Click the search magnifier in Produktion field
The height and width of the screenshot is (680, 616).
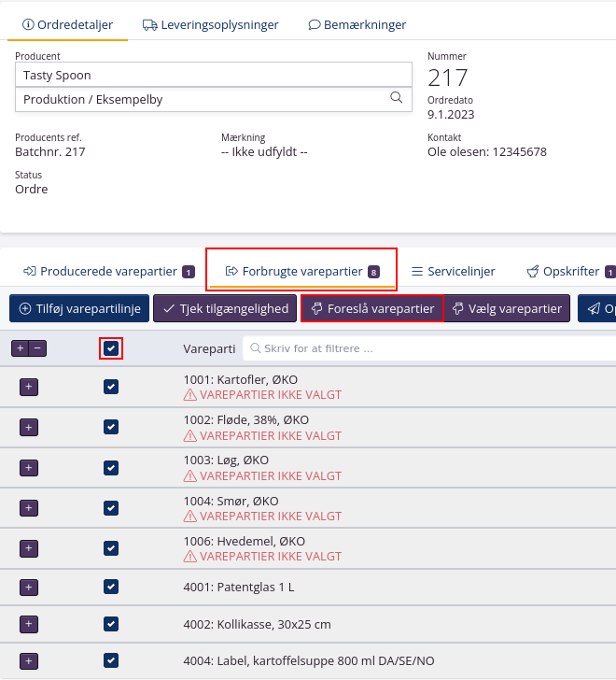[396, 98]
